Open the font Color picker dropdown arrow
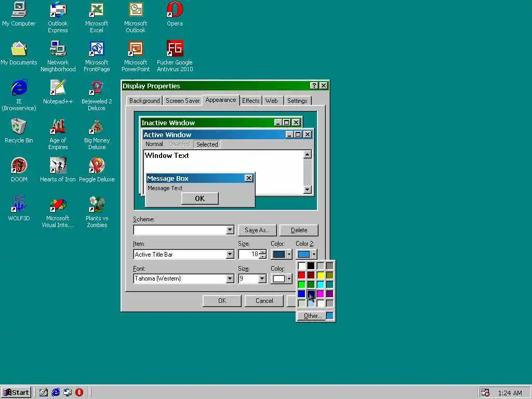The height and width of the screenshot is (399, 532). click(289, 278)
